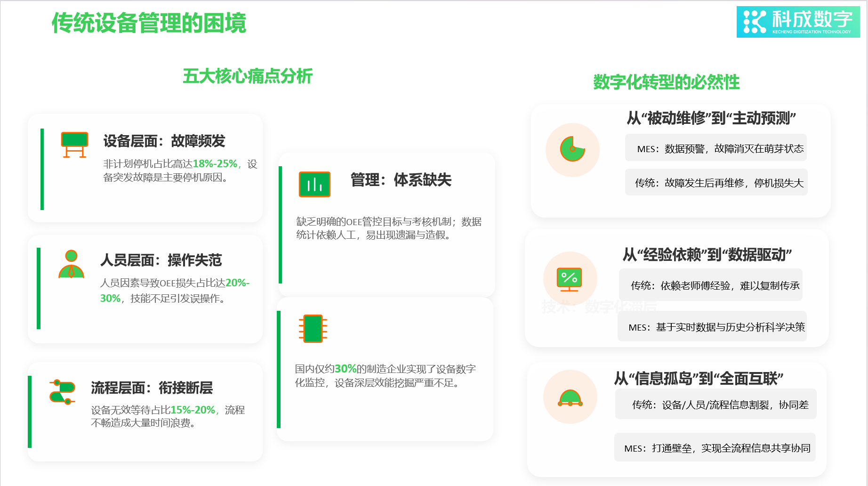Screen dimensions: 868x486
Task: Click the flow route icon beside 流程层面
Action: (63, 392)
